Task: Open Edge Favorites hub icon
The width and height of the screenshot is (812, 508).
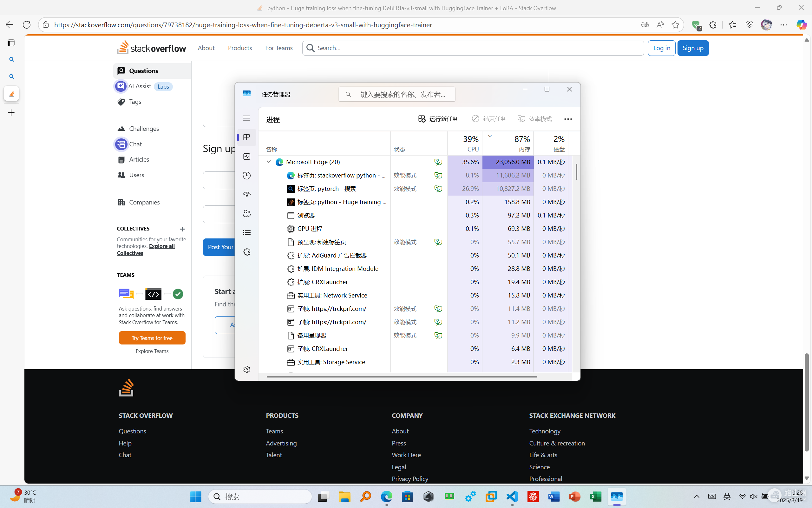Action: pyautogui.click(x=732, y=24)
